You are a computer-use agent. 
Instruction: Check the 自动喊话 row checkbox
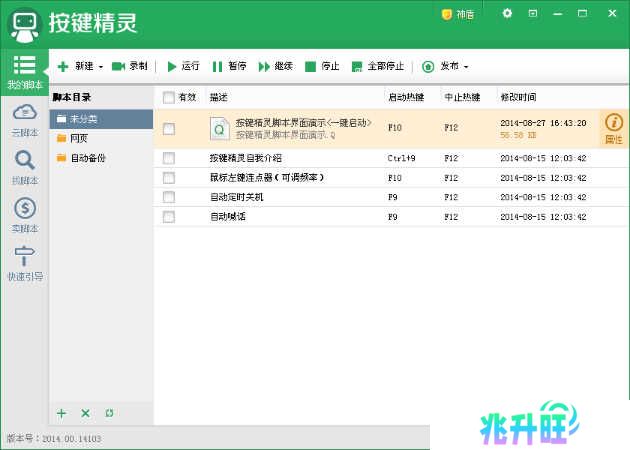[x=169, y=217]
